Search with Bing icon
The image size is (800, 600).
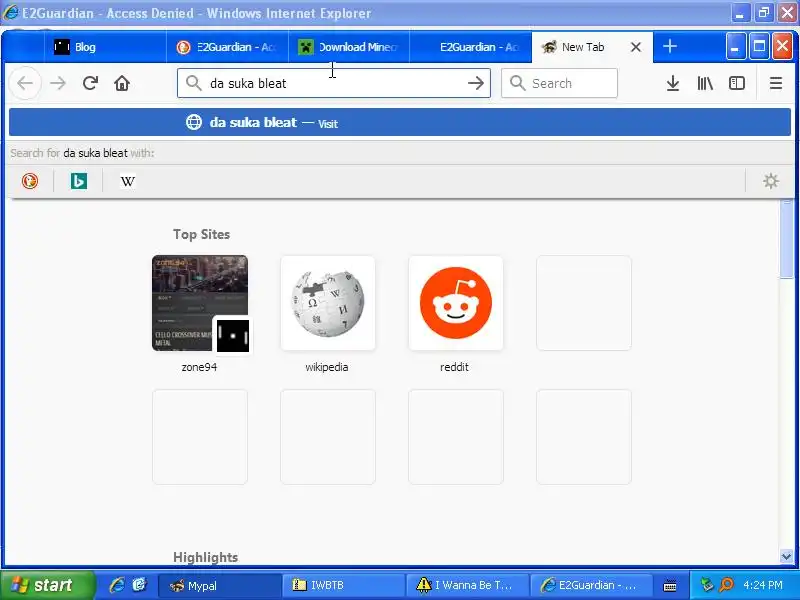[79, 181]
